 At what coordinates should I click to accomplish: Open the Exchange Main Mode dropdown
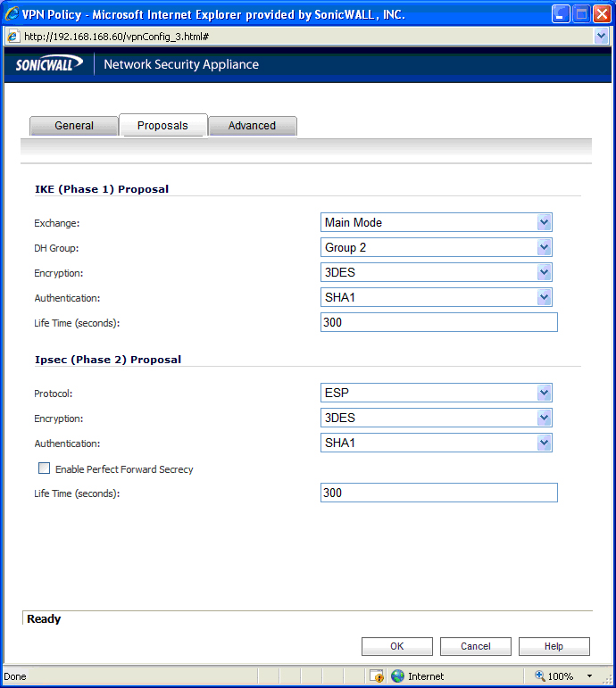click(436, 222)
